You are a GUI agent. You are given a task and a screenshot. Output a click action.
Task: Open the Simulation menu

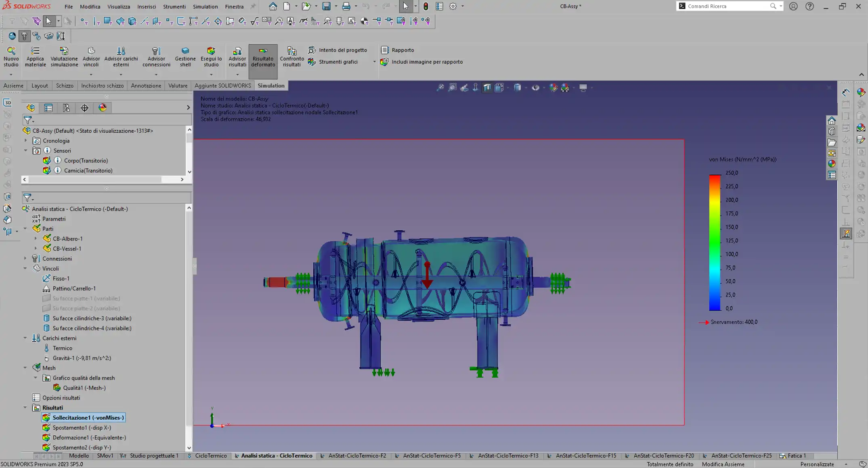(x=205, y=6)
